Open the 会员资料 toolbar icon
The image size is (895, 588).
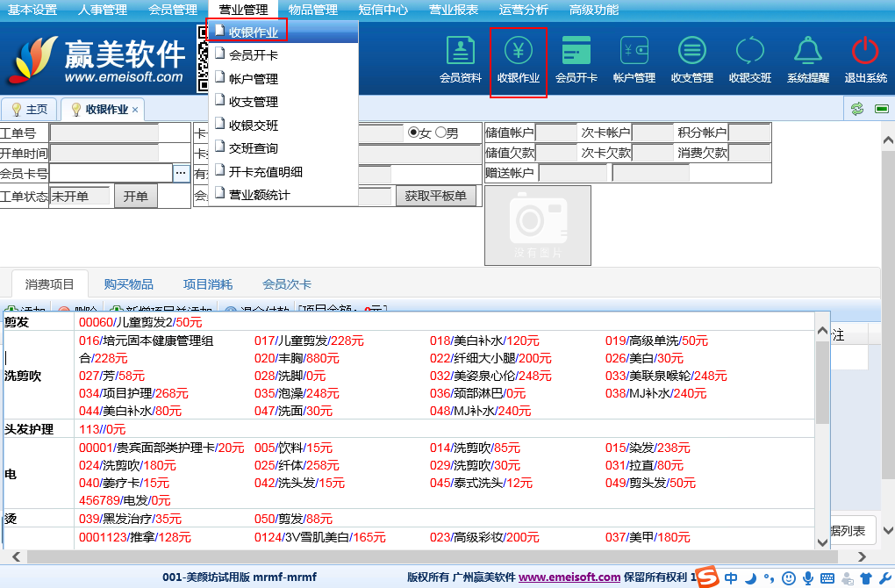pos(460,60)
